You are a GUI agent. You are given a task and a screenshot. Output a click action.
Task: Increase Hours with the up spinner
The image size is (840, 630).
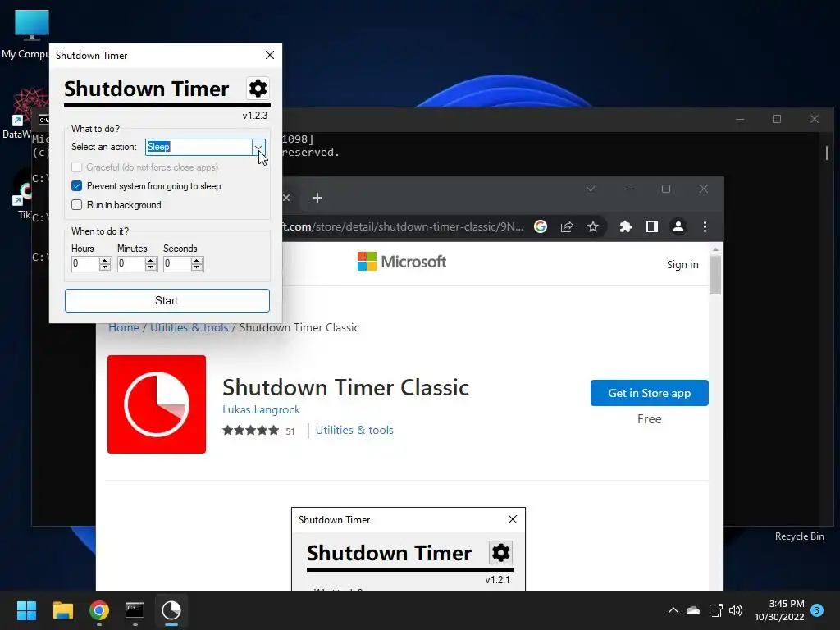click(x=105, y=260)
